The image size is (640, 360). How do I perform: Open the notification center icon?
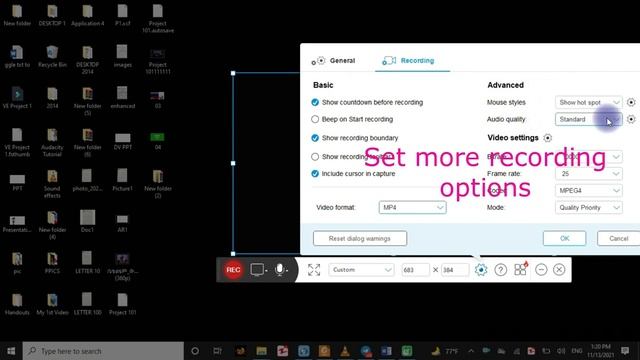click(625, 351)
